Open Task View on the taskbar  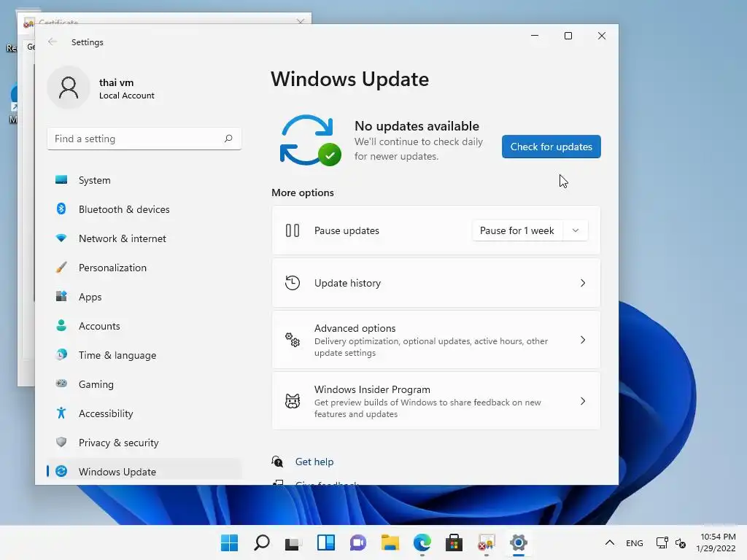pos(293,542)
